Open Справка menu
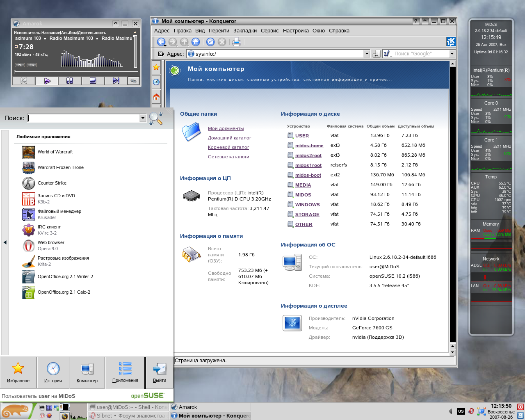The image size is (525, 420). pyautogui.click(x=339, y=31)
